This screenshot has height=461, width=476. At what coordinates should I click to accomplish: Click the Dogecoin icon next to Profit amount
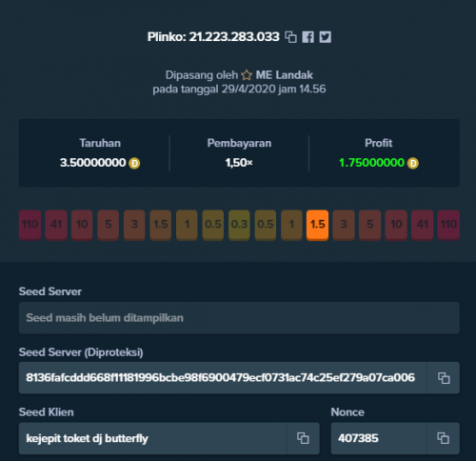tap(413, 163)
